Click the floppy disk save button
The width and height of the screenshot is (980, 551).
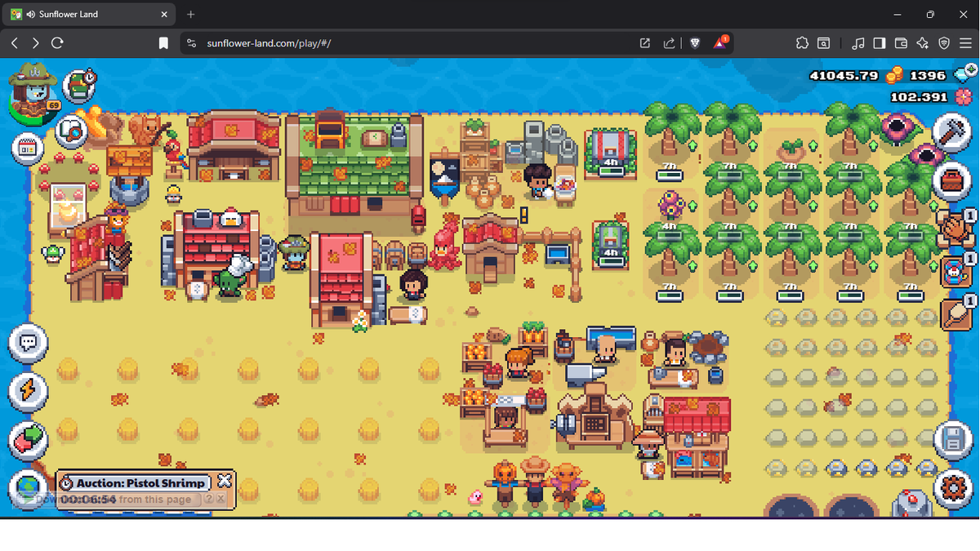click(951, 442)
